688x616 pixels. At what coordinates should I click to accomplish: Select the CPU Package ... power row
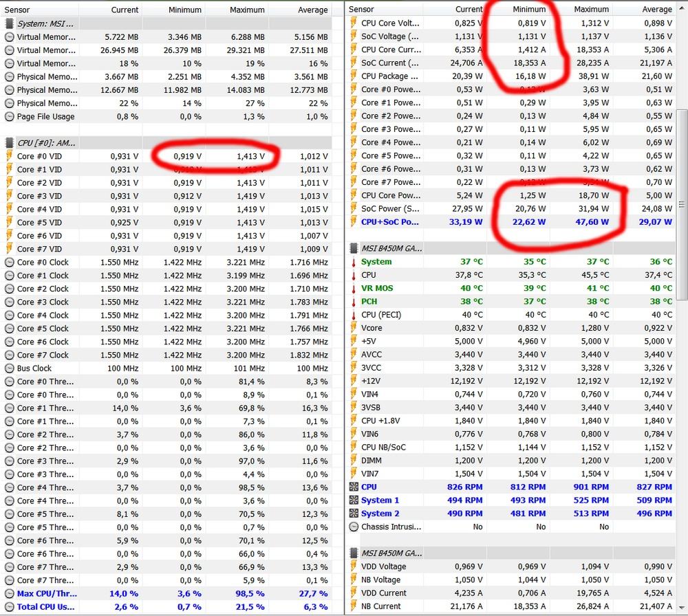tap(511, 76)
